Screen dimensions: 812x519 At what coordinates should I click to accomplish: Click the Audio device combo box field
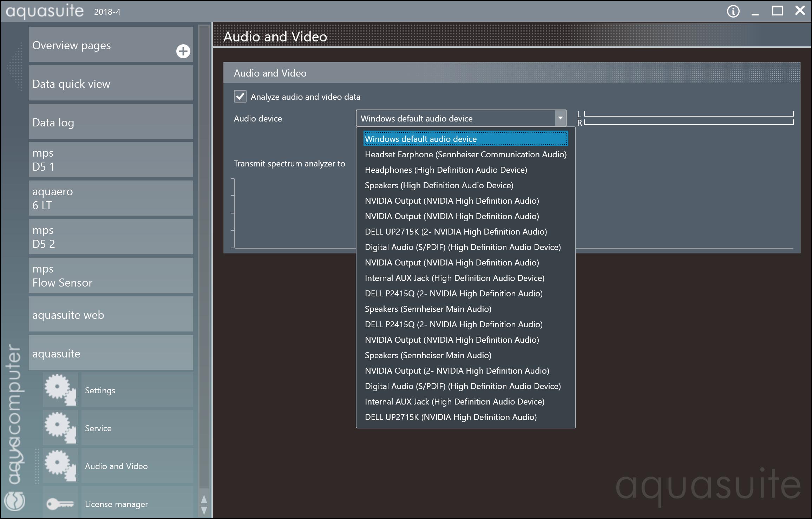[461, 118]
